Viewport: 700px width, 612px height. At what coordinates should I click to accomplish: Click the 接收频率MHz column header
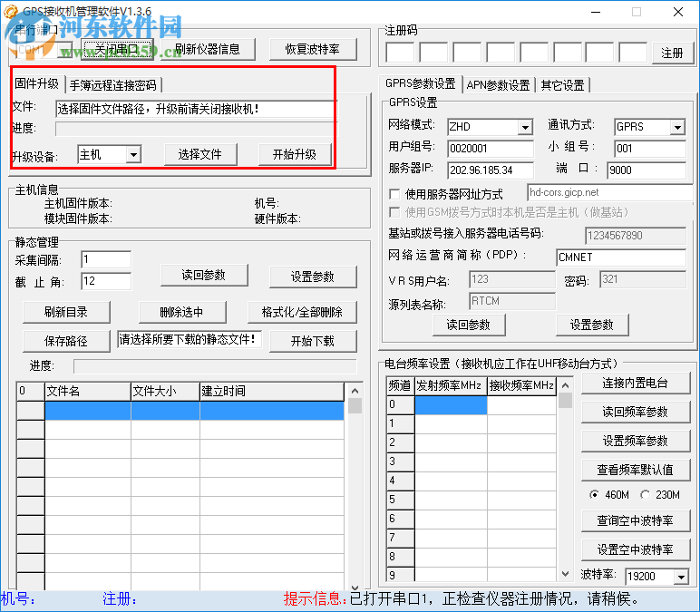521,385
